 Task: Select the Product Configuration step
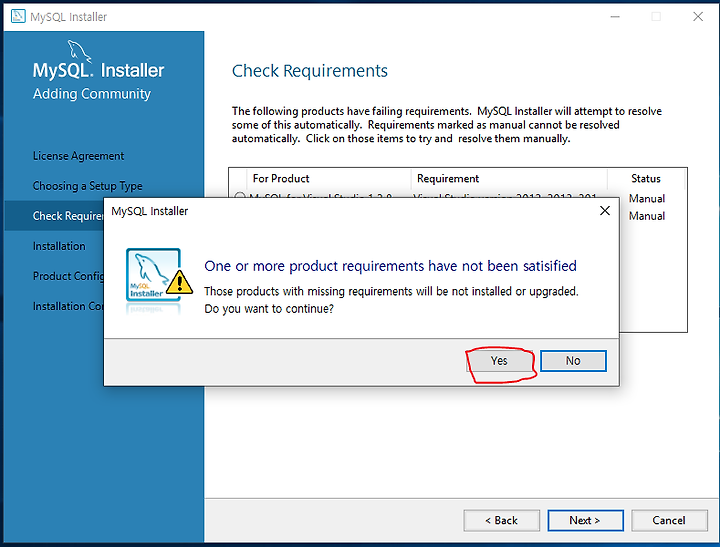pos(68,276)
